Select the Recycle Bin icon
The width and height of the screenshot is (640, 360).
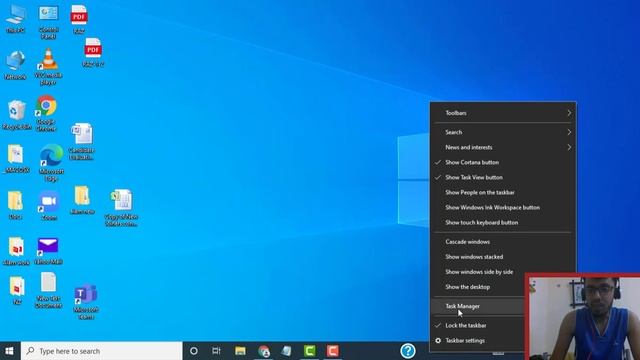(17, 115)
